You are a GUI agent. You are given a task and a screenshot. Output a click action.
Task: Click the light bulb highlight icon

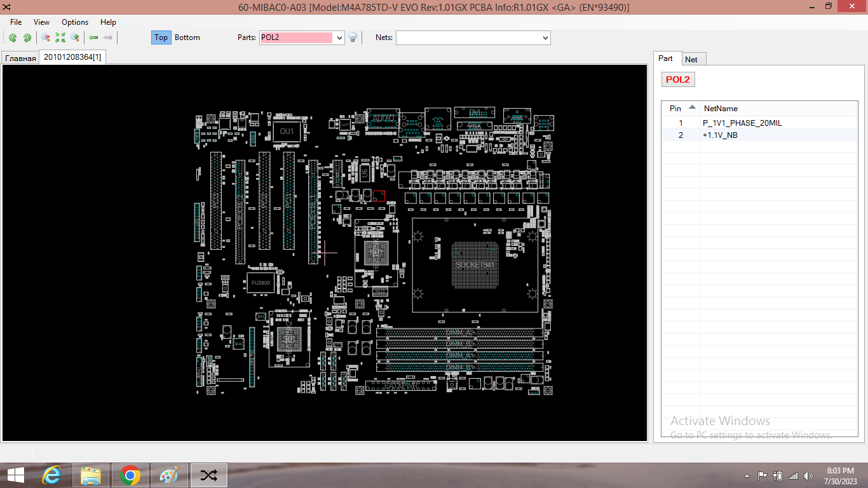click(353, 38)
